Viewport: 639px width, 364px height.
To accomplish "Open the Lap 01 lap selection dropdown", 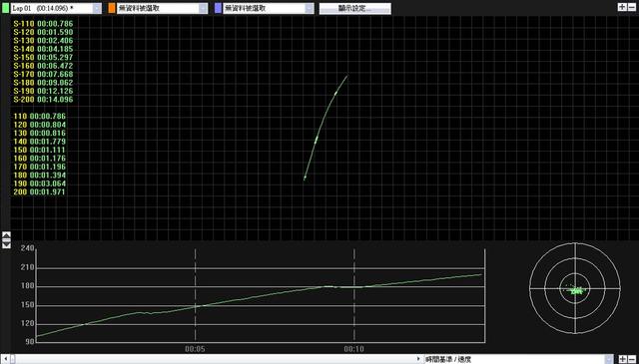I will pos(97,8).
